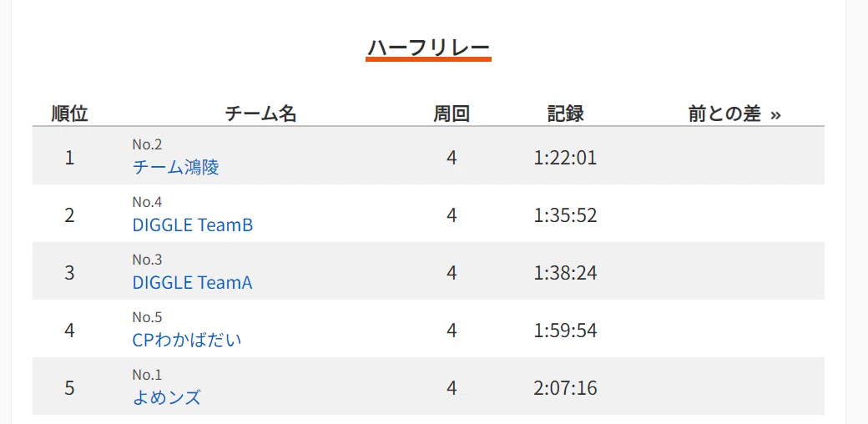Click the 周回 column header
The height and width of the screenshot is (424, 868).
click(x=452, y=114)
